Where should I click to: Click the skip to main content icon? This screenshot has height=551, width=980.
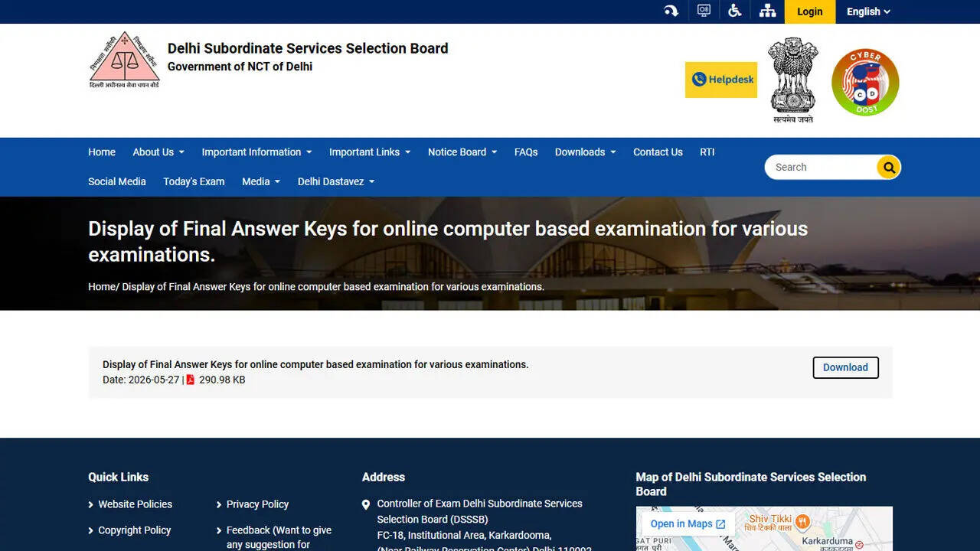coord(671,11)
